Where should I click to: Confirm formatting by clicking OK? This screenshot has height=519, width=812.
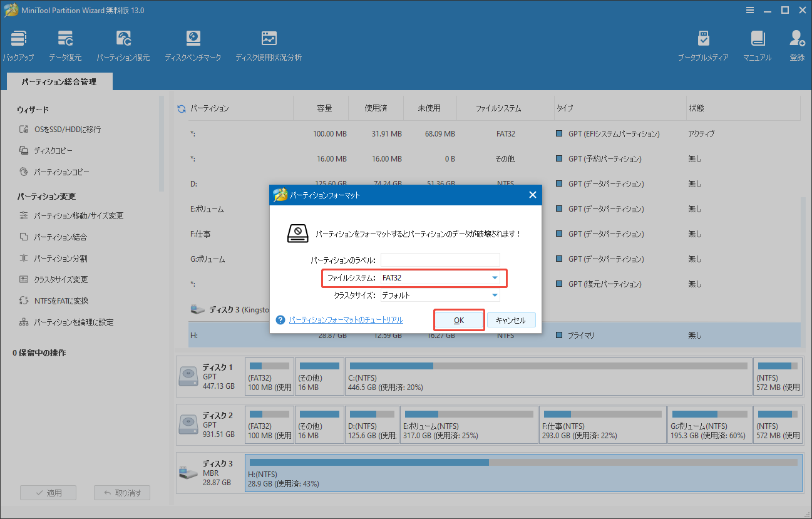459,319
